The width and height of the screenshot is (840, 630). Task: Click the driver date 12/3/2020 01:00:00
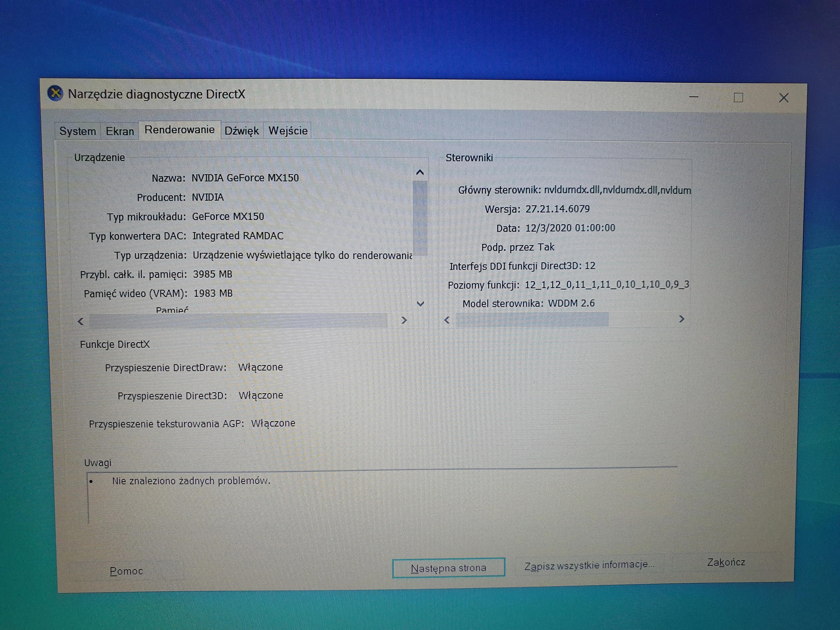click(570, 228)
